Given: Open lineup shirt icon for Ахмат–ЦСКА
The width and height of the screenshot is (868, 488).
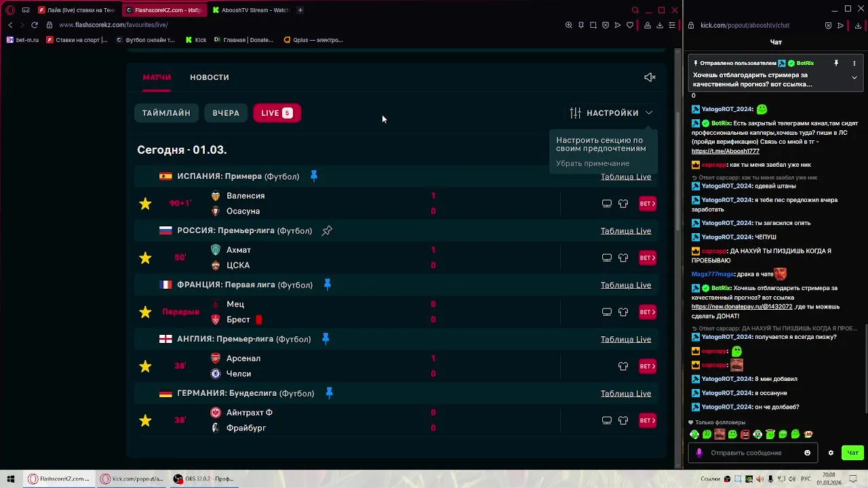Looking at the screenshot, I should (623, 258).
